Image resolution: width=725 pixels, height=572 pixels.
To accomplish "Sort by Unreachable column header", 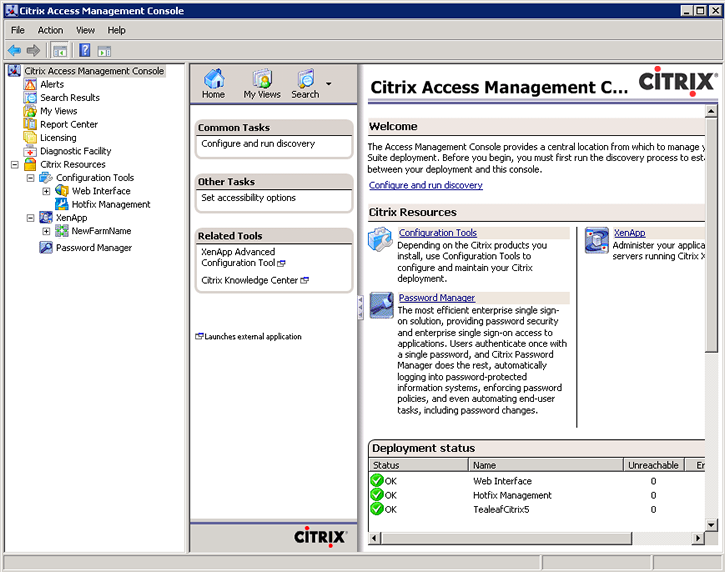I will pos(653,465).
